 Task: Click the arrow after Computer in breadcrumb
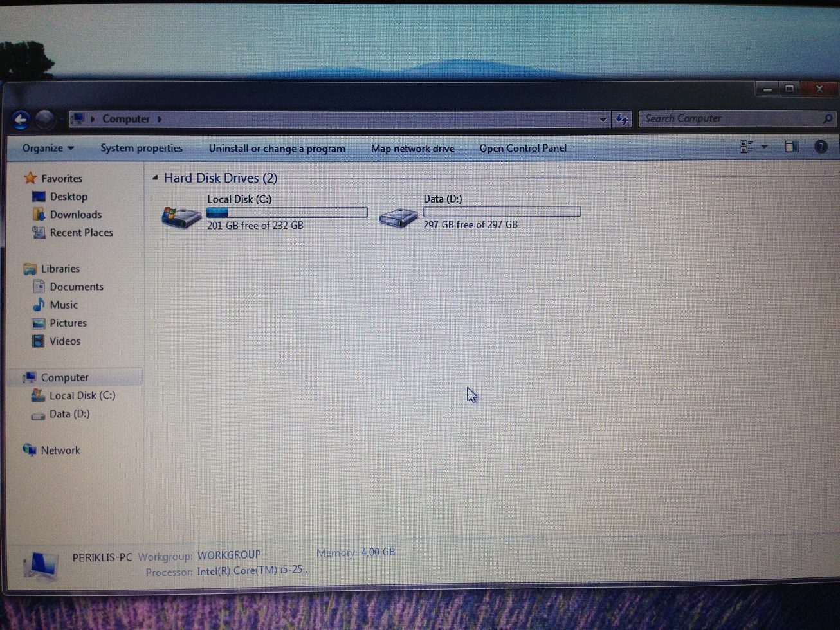[159, 119]
